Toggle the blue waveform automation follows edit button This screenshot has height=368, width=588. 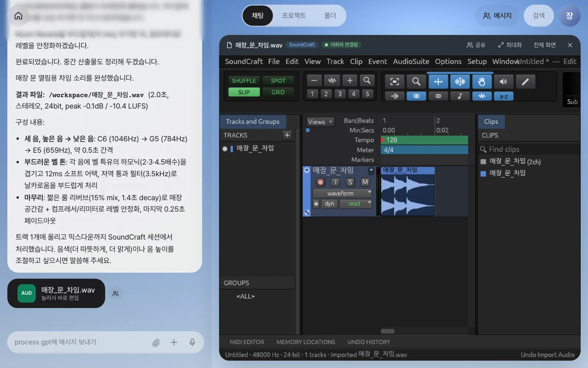(x=481, y=96)
